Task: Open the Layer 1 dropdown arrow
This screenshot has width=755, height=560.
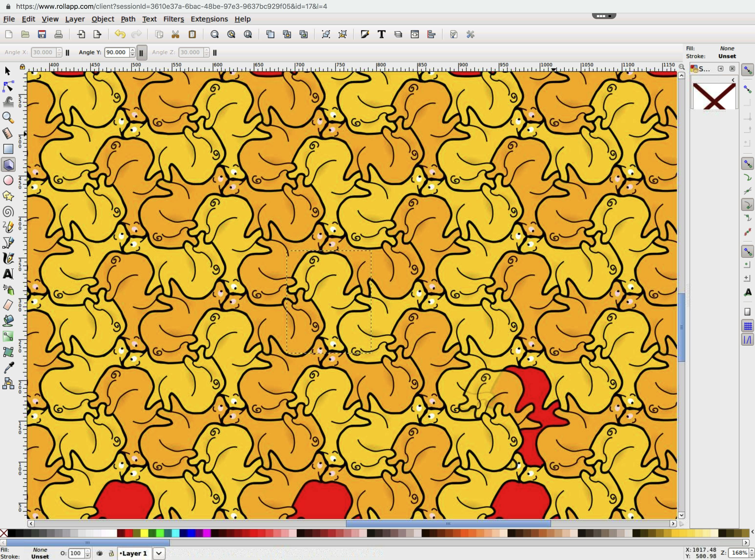Action: [159, 553]
